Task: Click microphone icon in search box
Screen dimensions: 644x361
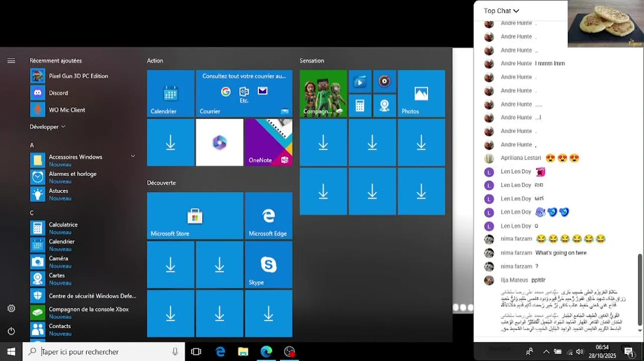Action: pos(175,352)
